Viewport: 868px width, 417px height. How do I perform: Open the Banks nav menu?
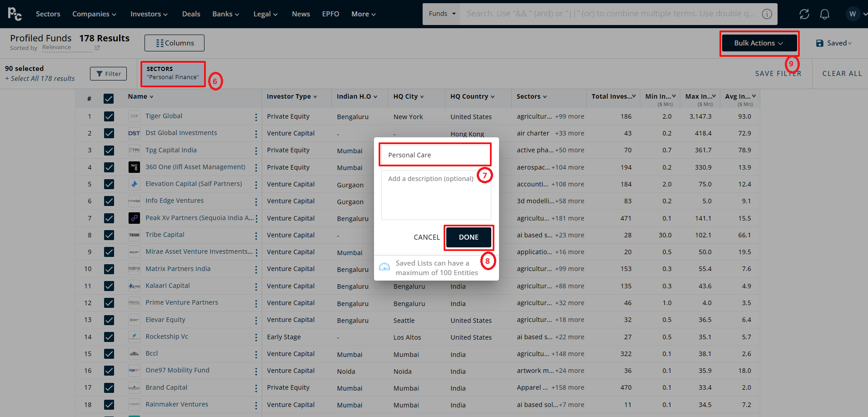tap(225, 14)
